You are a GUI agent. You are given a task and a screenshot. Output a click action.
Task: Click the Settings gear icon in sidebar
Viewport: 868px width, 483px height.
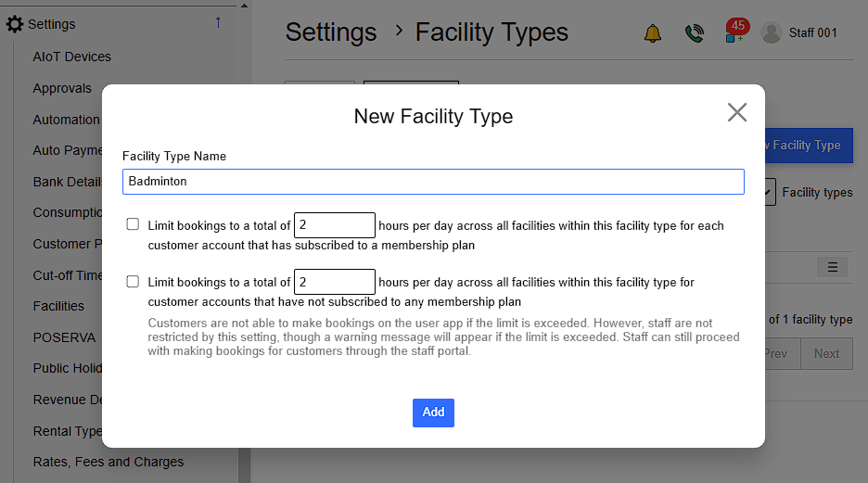[15, 24]
